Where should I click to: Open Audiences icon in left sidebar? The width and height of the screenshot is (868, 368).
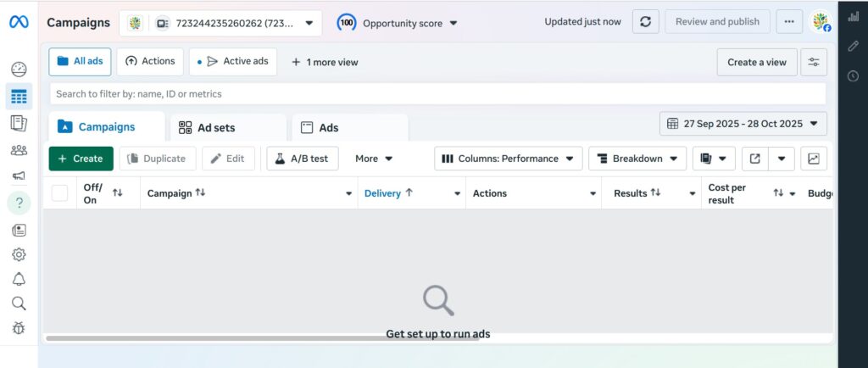19,150
